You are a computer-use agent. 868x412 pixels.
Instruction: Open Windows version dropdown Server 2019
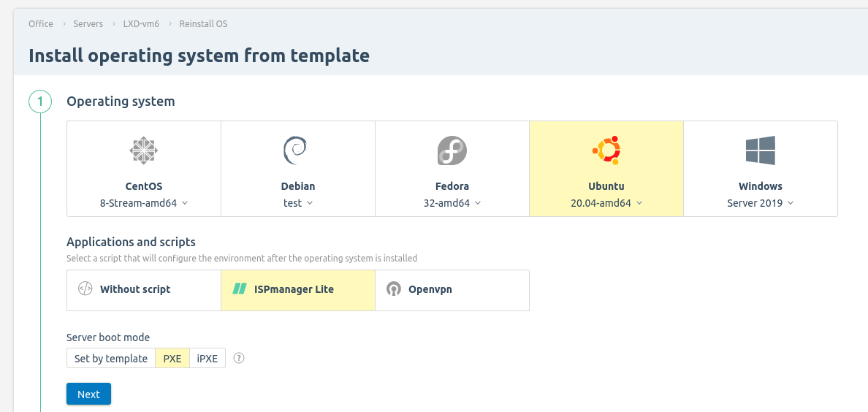pos(761,203)
